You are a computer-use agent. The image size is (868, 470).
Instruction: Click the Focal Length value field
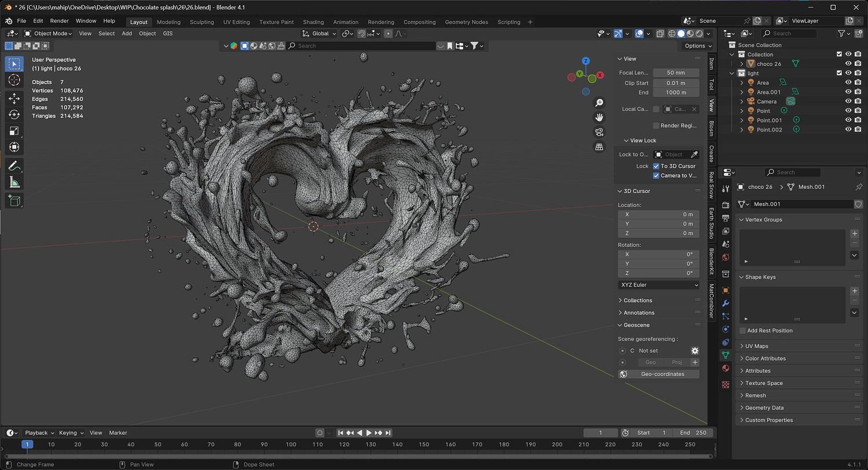pos(675,73)
